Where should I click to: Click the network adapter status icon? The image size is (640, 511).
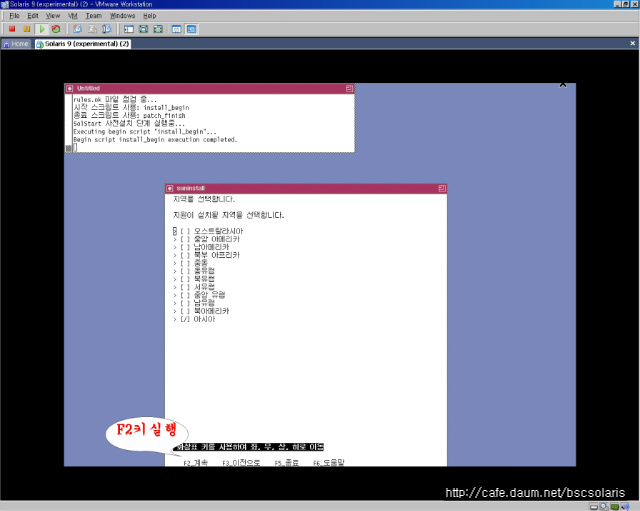click(x=615, y=507)
